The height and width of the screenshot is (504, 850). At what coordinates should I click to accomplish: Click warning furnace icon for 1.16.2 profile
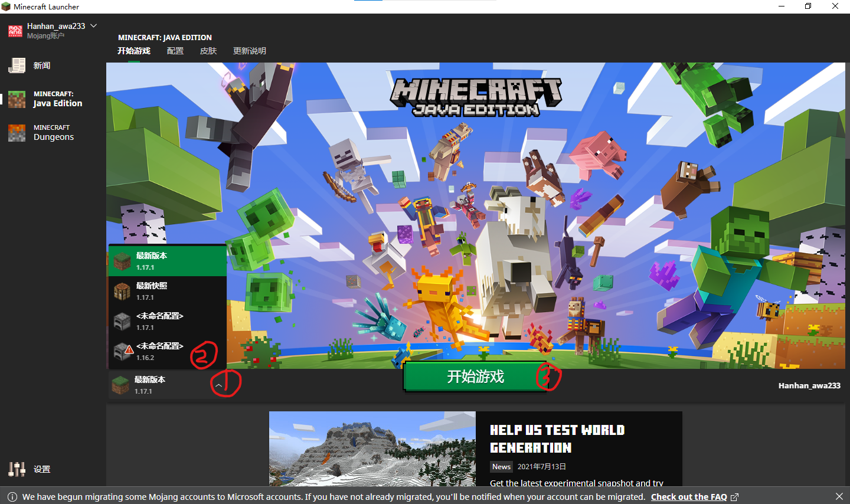123,351
